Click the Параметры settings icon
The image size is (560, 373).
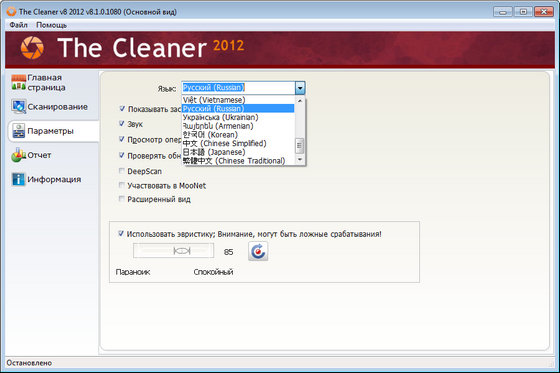tap(18, 131)
